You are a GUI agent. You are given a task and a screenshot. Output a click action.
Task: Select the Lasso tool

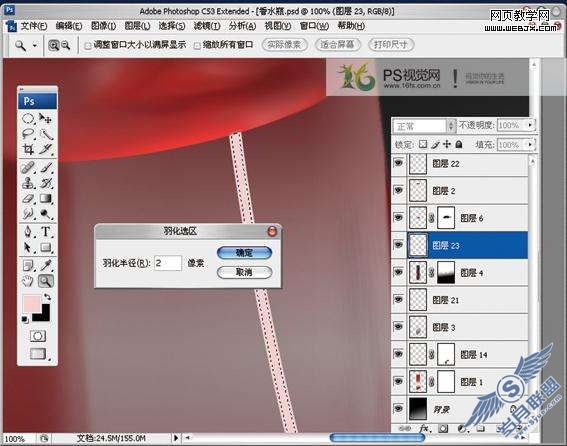pos(28,133)
